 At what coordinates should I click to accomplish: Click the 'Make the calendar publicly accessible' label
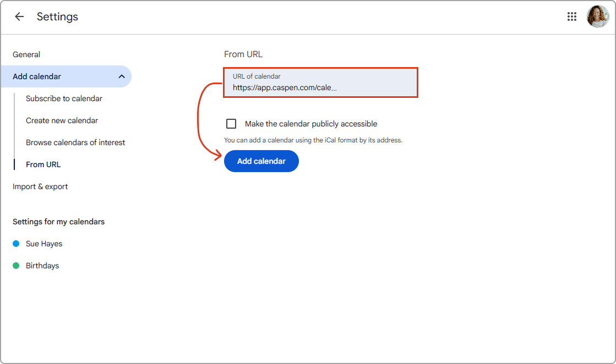click(310, 124)
